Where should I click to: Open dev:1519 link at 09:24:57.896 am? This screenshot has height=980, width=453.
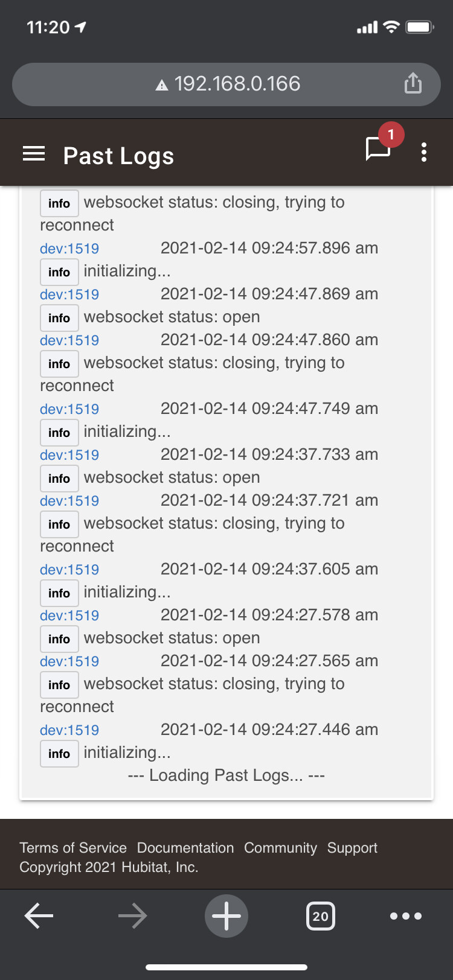tap(69, 249)
